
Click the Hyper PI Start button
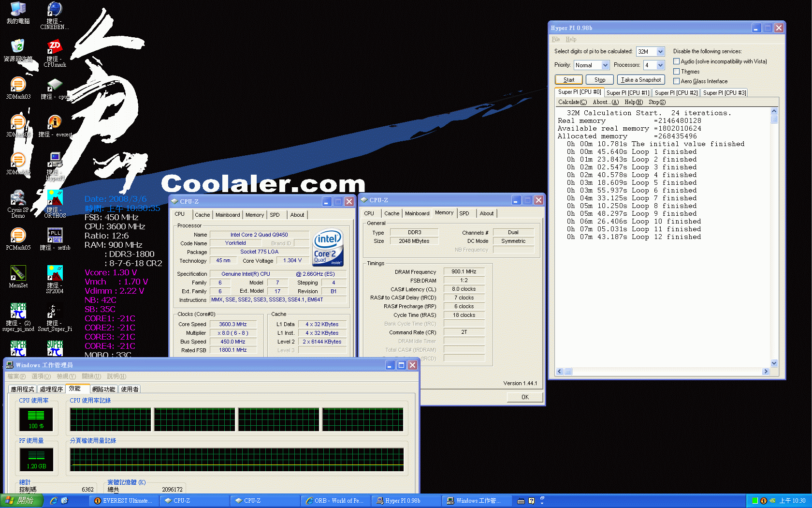[x=568, y=80]
